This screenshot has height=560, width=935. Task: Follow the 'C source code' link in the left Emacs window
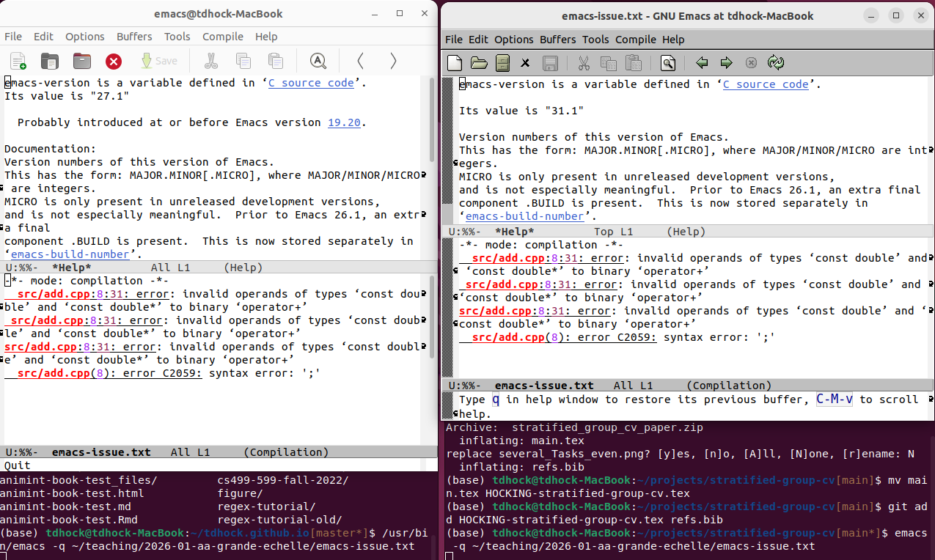pyautogui.click(x=311, y=83)
